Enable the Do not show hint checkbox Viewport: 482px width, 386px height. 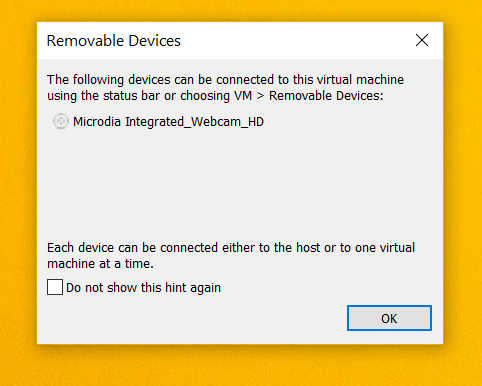pyautogui.click(x=55, y=287)
